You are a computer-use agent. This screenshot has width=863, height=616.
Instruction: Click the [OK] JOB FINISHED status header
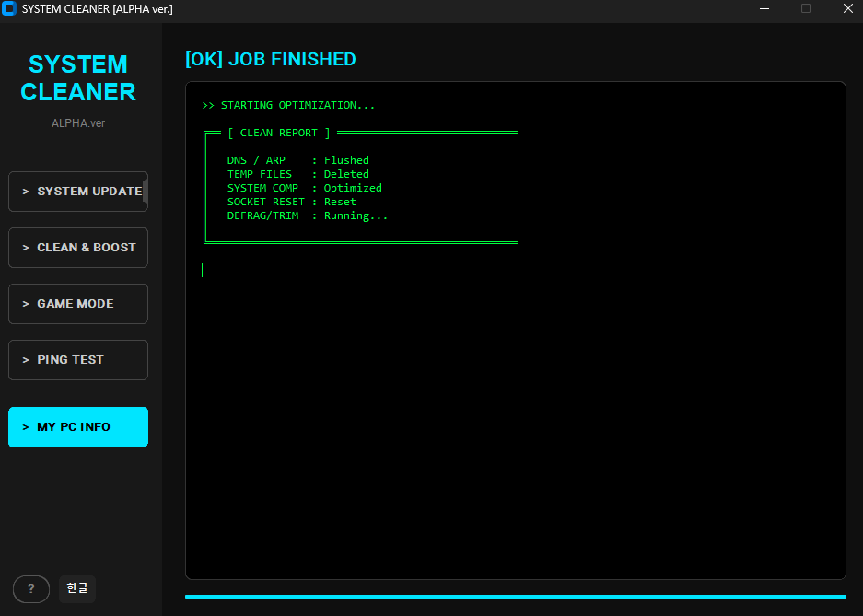click(x=270, y=59)
